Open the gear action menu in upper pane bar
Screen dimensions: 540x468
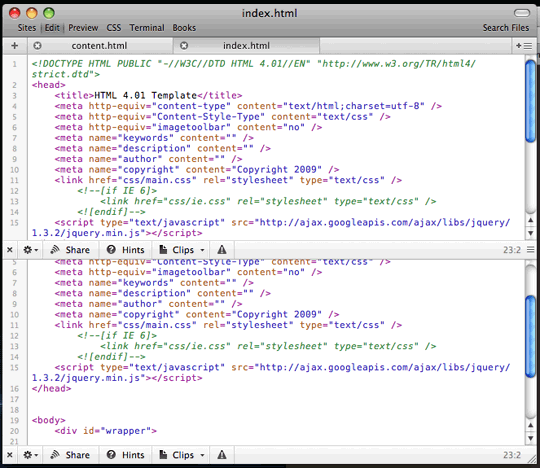[30, 250]
